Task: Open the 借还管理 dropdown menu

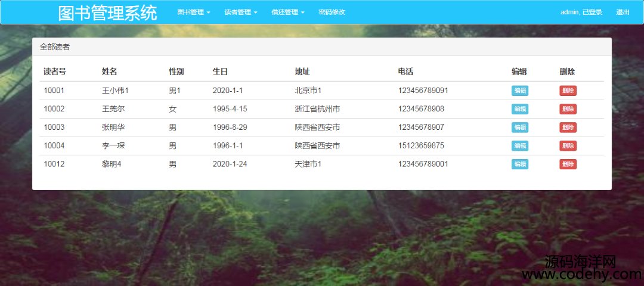Action: point(288,13)
